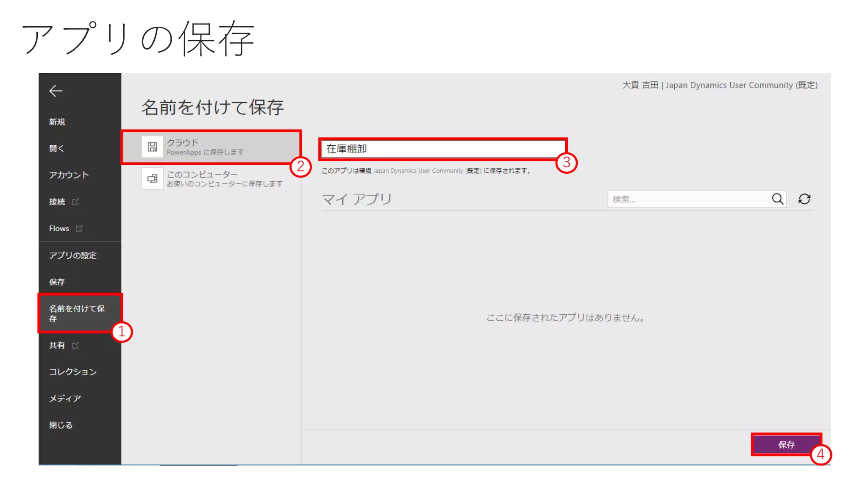The height and width of the screenshot is (488, 868).
Task: Select 閉じる in the sidebar
Action: 61,425
